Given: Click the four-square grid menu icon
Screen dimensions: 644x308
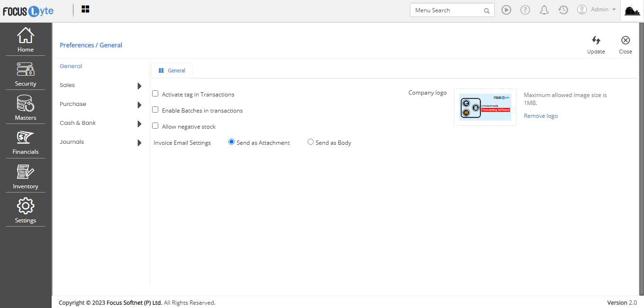Looking at the screenshot, I should click(85, 9).
